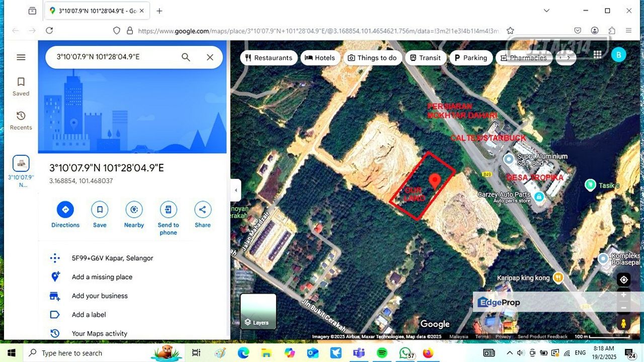
Task: Follow the Add your business link
Action: 99,296
